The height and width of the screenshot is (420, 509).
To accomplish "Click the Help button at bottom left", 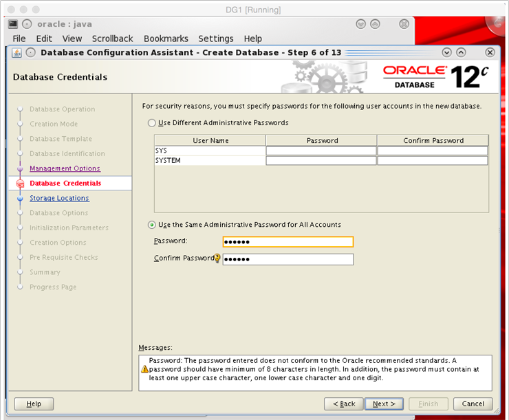I will click(x=34, y=404).
